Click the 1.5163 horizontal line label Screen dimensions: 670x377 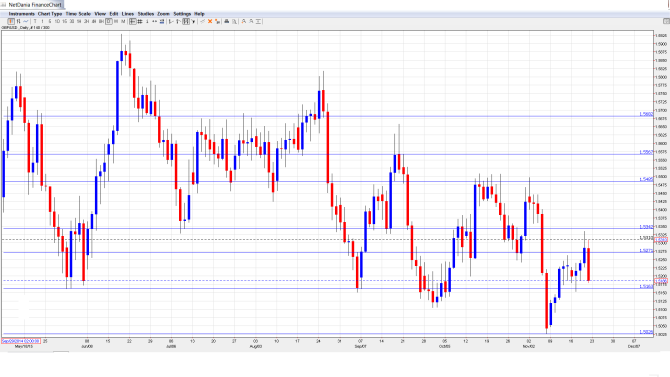pyautogui.click(x=646, y=286)
